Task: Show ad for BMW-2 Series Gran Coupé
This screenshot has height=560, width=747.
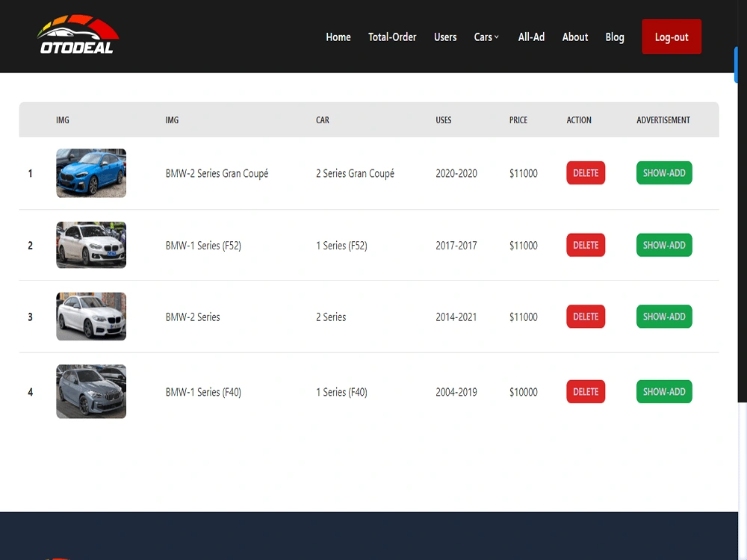Action: coord(664,173)
